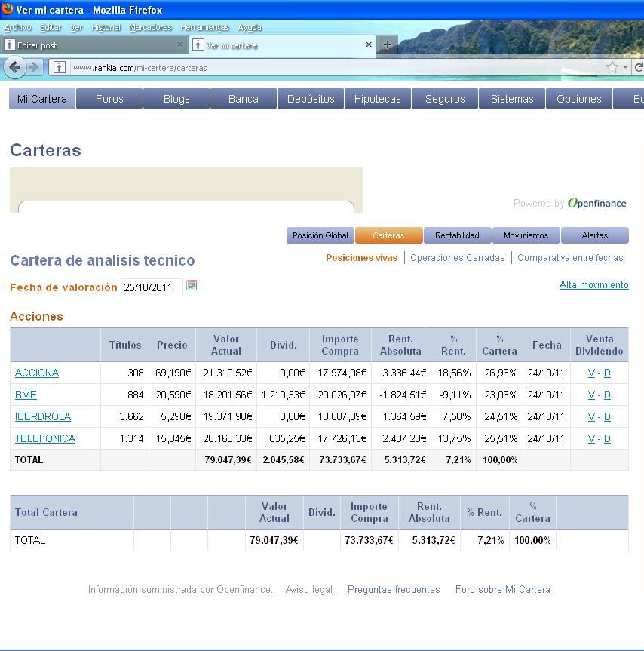
Task: Open the Herramientas menu
Action: point(204,27)
